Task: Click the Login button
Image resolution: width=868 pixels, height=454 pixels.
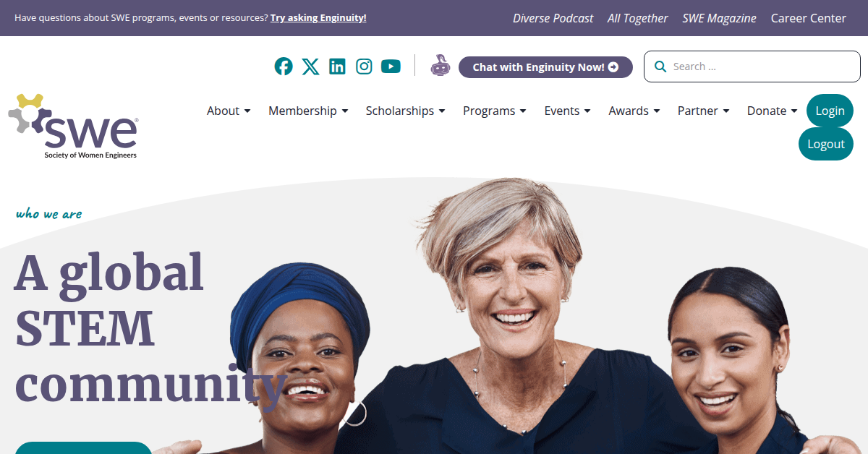Action: click(x=830, y=111)
